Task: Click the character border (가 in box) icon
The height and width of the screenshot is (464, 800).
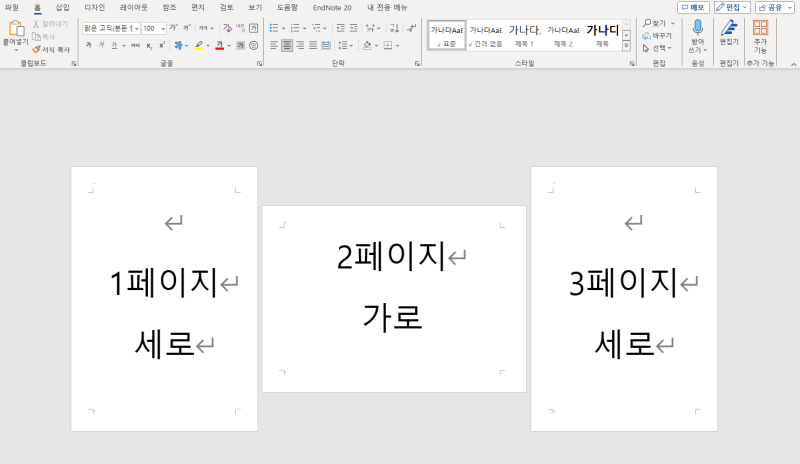Action: click(x=254, y=28)
